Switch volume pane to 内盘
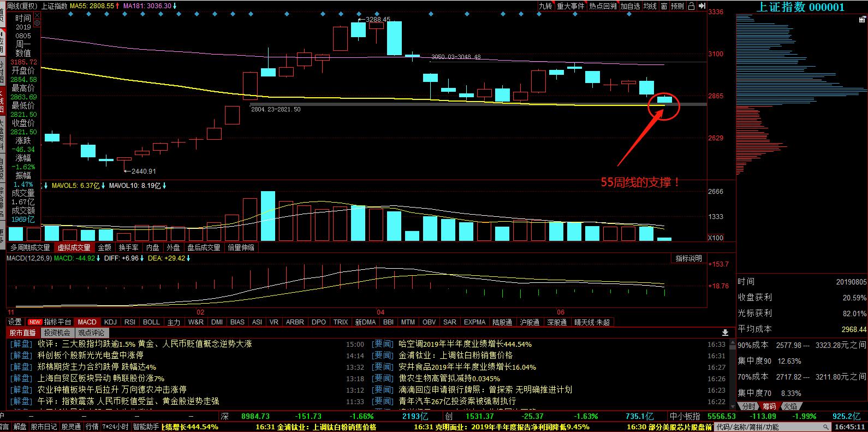Screen dimensions: 868x432 point(153,247)
